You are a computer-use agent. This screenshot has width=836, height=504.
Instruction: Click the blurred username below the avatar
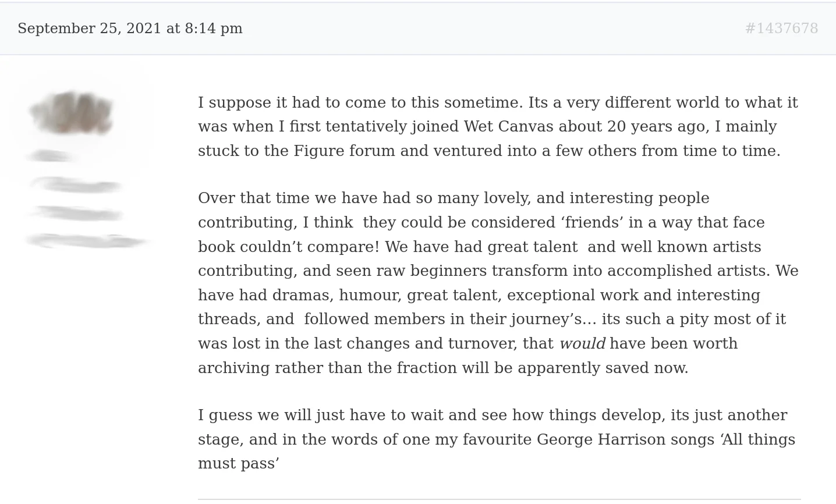click(50, 156)
